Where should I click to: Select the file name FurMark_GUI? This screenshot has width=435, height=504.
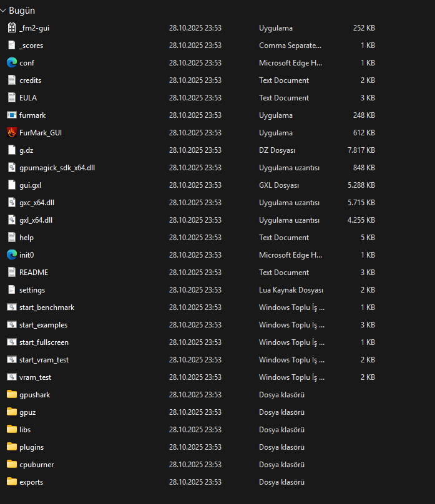click(x=41, y=133)
